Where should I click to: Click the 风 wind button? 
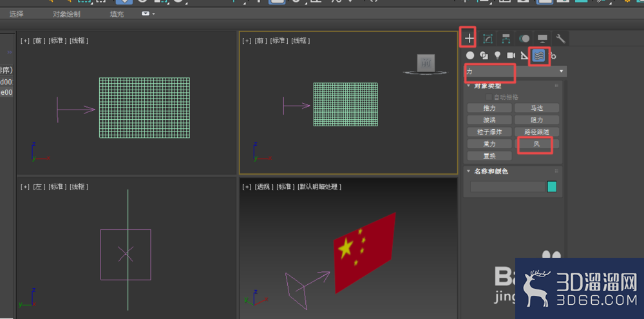click(x=537, y=144)
